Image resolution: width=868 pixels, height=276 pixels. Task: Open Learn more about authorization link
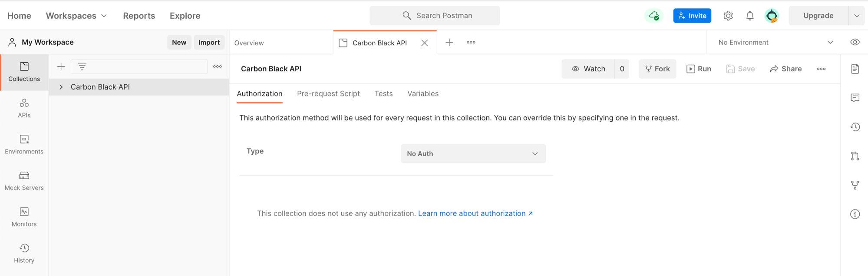475,213
